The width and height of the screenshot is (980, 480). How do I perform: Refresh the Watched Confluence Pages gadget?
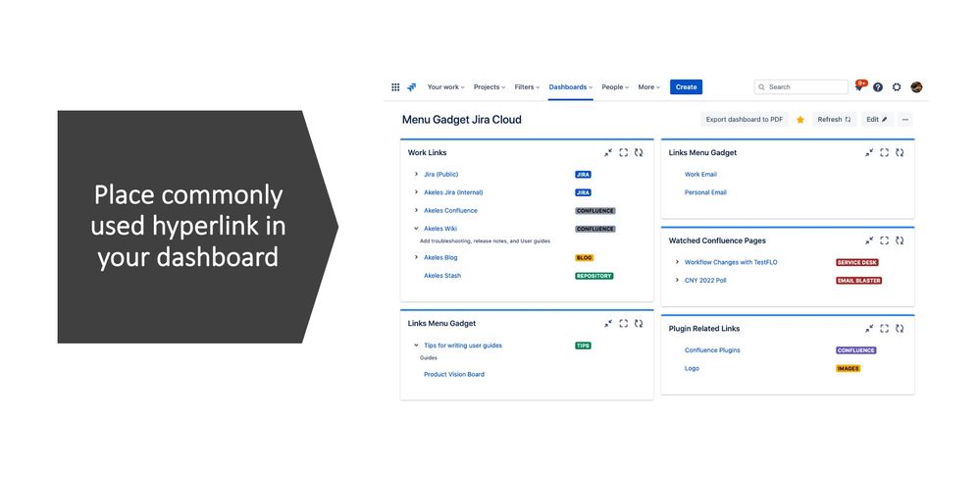pyautogui.click(x=899, y=240)
